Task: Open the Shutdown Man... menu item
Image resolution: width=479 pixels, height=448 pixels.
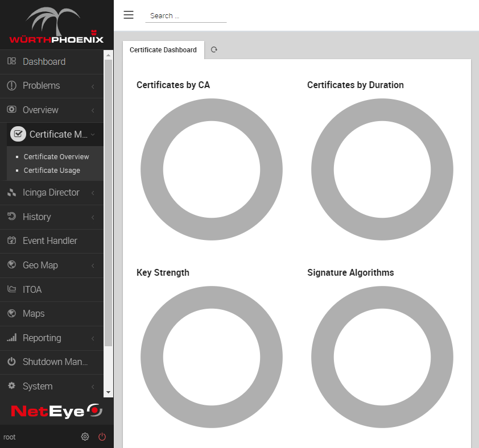Action: click(52, 362)
